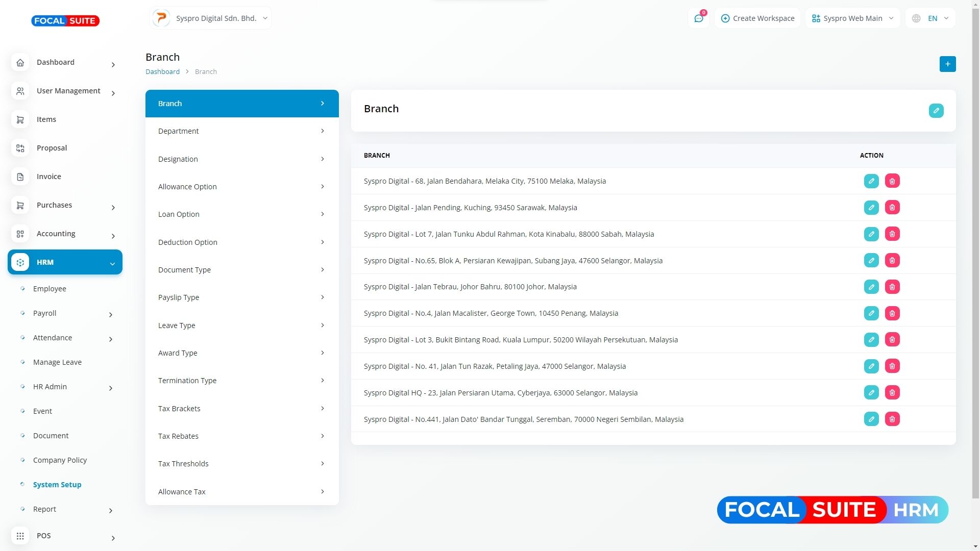Select Department in the setup list
Screen dimensions: 980x551
(241, 131)
